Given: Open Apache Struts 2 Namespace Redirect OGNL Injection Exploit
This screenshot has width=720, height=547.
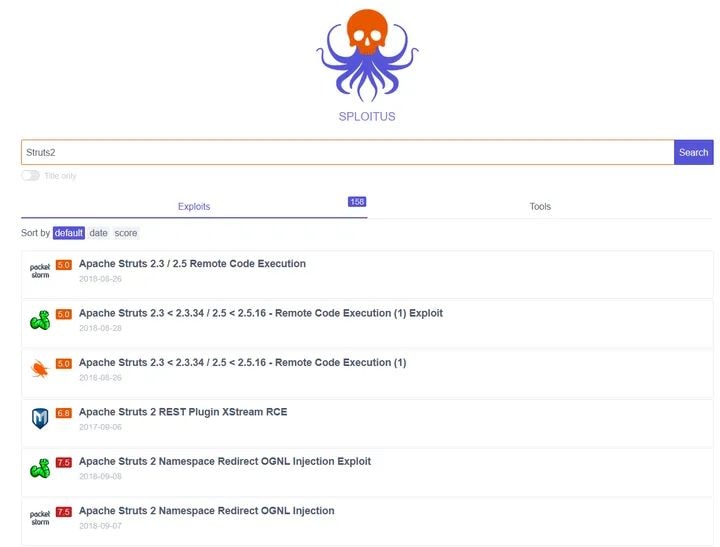Looking at the screenshot, I should (225, 461).
